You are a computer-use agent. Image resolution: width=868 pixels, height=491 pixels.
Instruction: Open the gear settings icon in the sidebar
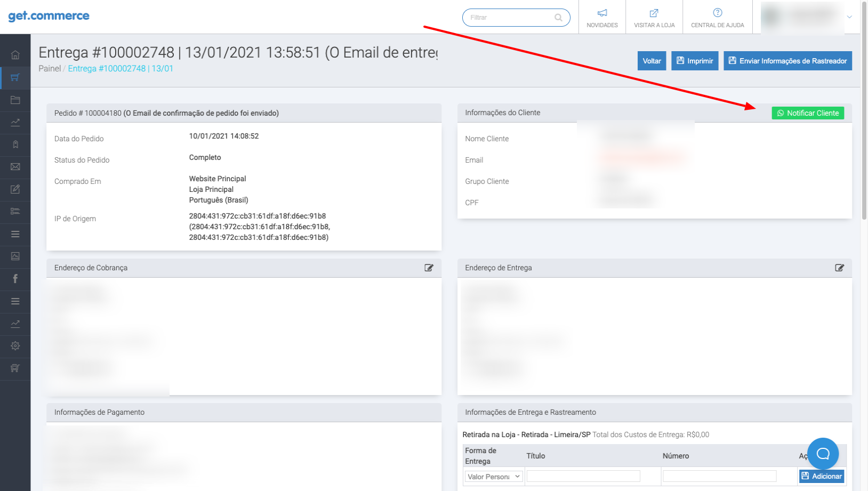click(15, 346)
